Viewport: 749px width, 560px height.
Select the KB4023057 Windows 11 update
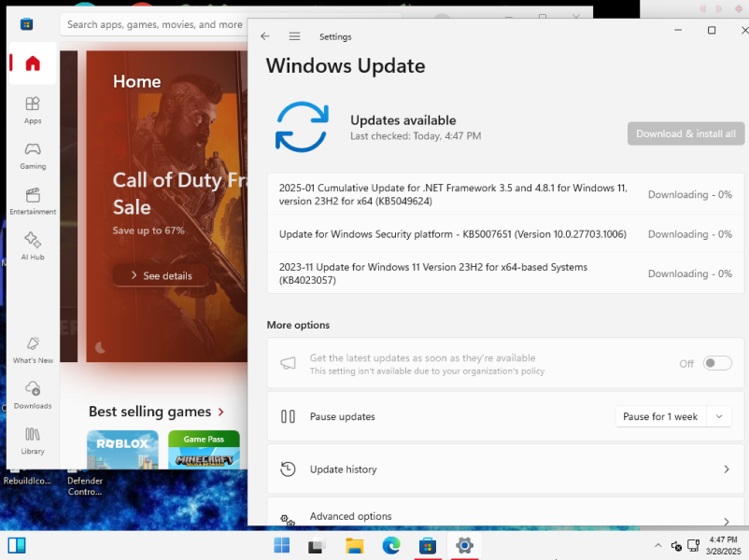505,273
